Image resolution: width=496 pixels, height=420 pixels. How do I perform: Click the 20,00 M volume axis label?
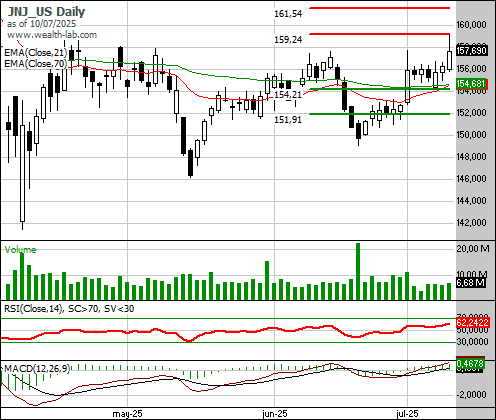click(473, 248)
